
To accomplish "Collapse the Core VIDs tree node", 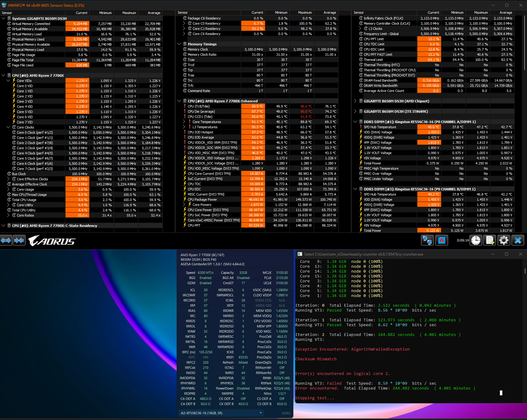I will pos(9,81).
